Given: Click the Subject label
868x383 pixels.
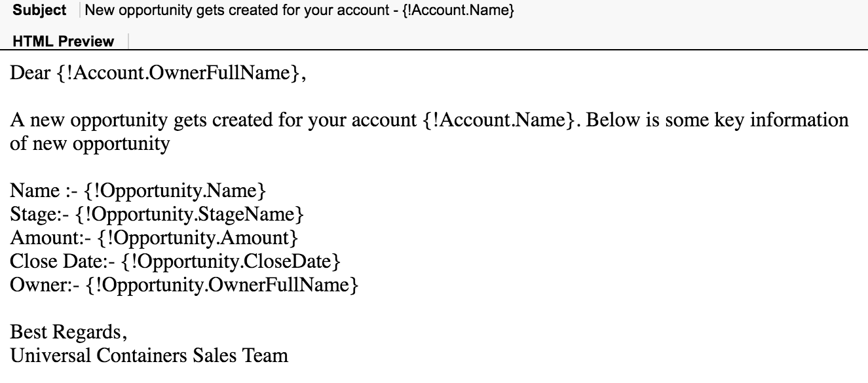Looking at the screenshot, I should pyautogui.click(x=39, y=10).
